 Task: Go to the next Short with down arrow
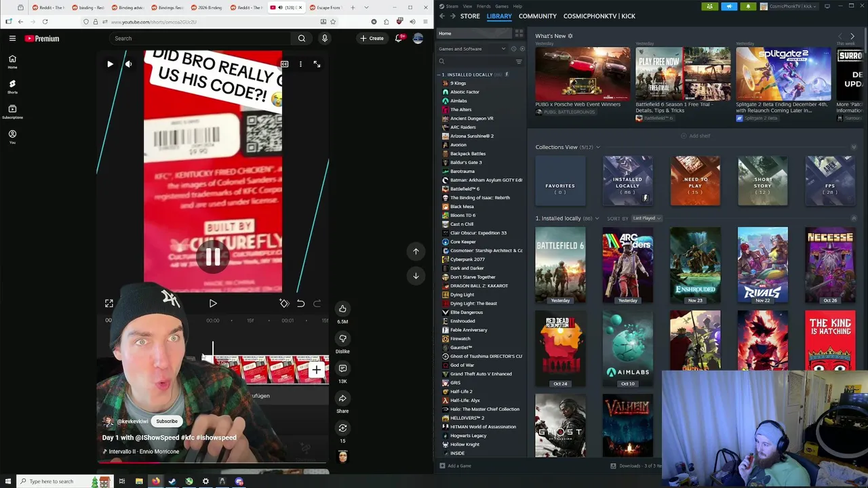coord(416,276)
